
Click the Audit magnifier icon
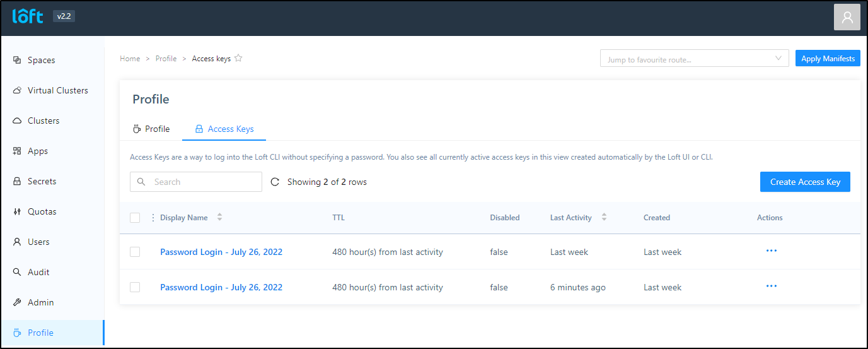tap(17, 272)
